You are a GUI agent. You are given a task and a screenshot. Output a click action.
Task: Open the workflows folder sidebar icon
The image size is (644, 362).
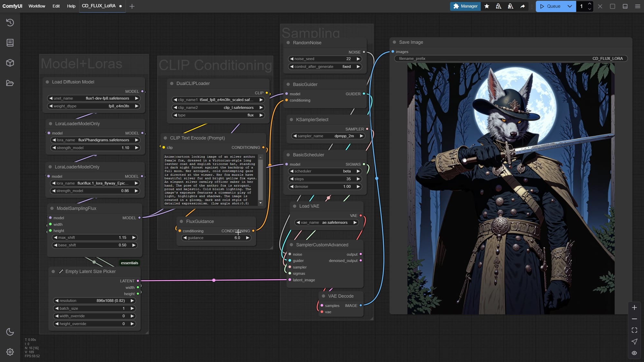click(10, 83)
